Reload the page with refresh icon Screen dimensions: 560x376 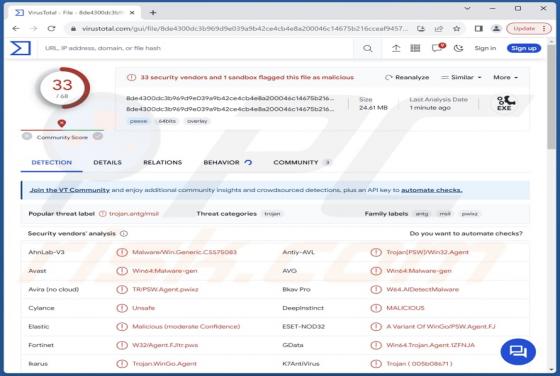coord(51,29)
